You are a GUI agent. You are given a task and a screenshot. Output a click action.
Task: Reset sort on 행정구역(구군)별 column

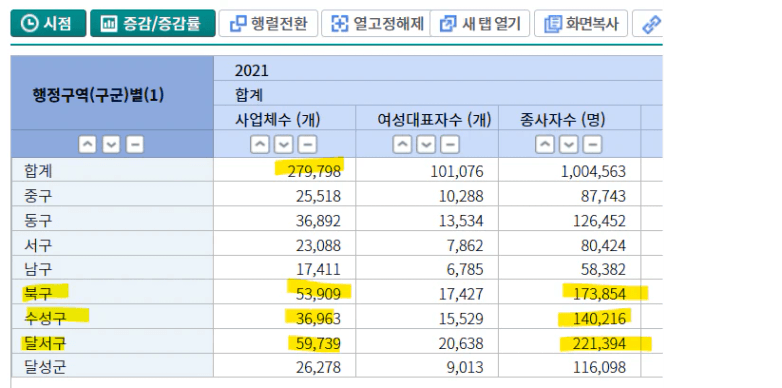[135, 145]
